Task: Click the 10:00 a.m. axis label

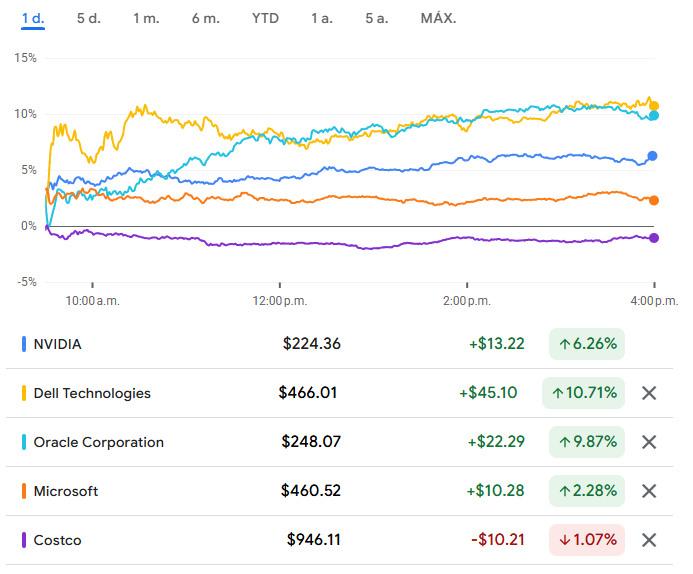Action: coord(92,301)
